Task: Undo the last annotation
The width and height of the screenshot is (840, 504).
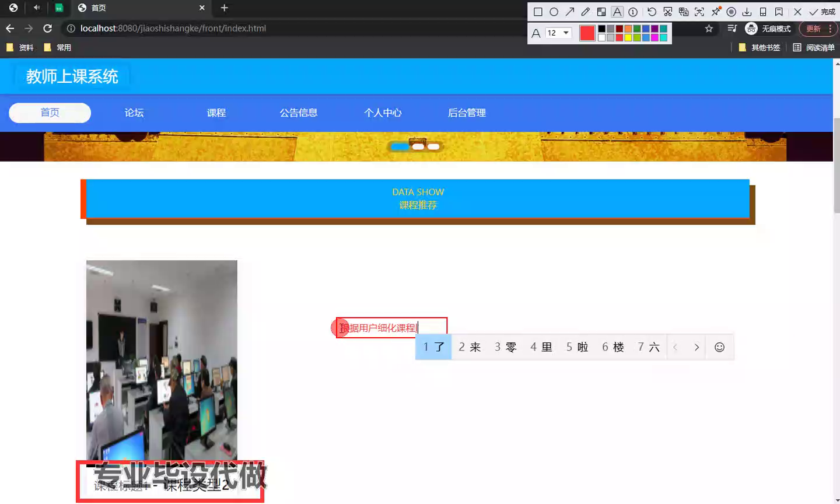Action: (x=652, y=12)
